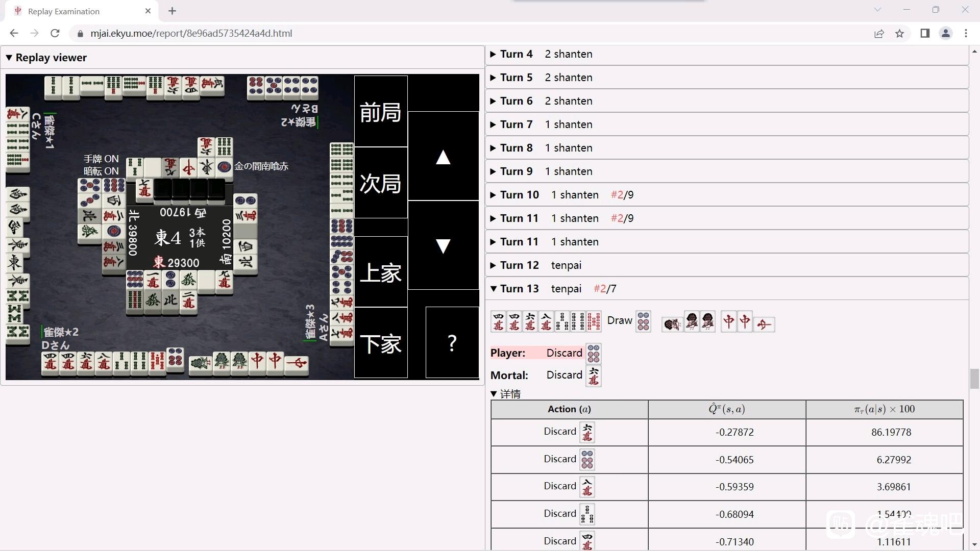Click the scrollbar up arrow

tap(974, 51)
